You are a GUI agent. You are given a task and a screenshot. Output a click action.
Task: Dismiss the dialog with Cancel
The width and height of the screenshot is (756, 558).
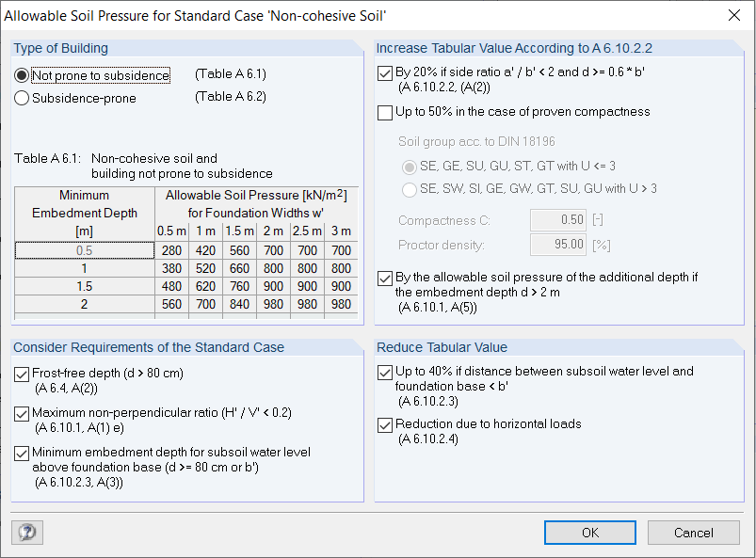point(694,533)
